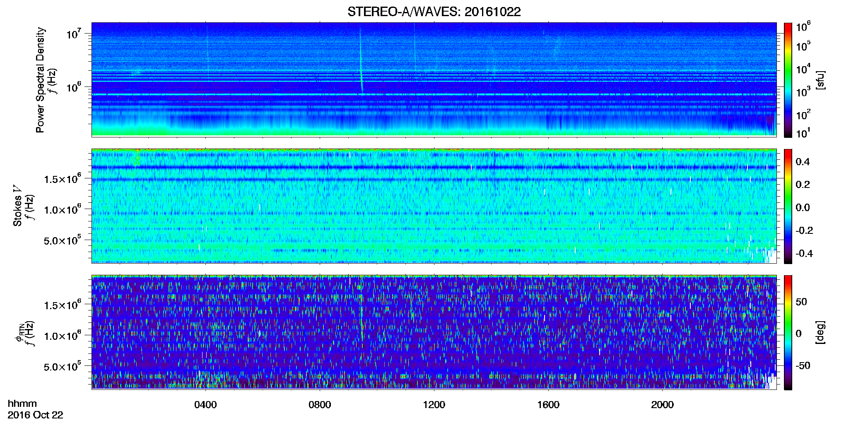868x447 pixels.
Task: Select the 0.4 value on Stokes V scale
Action: point(803,162)
